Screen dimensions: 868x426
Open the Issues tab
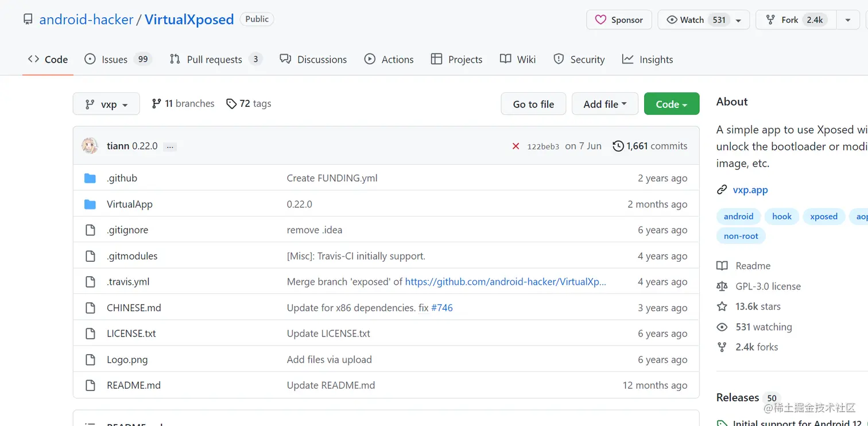[x=118, y=59]
